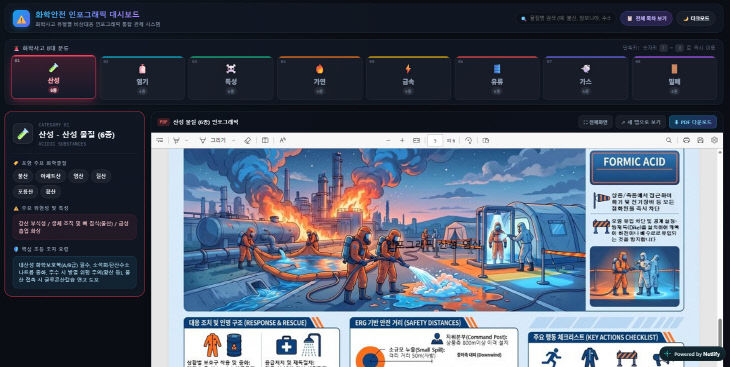Screen dimensions: 730x367
Task: Click the red hazard characteristics text box
Action: (x=74, y=227)
